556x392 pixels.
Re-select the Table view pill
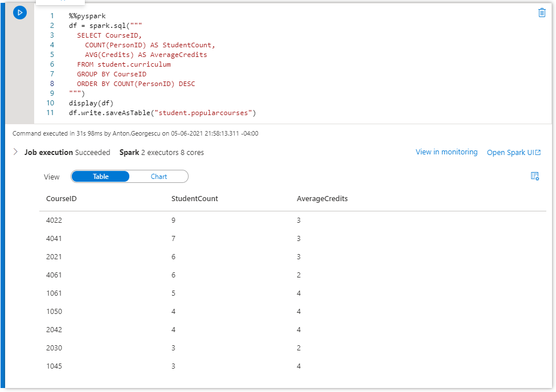[100, 177]
